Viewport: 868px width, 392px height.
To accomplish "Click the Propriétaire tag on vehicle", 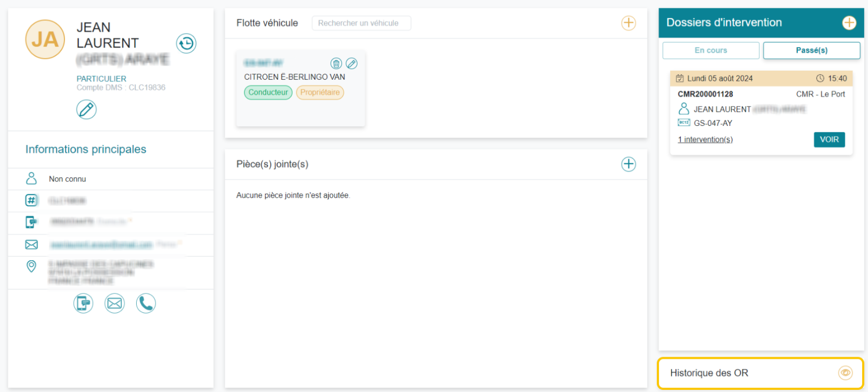I will pos(320,93).
